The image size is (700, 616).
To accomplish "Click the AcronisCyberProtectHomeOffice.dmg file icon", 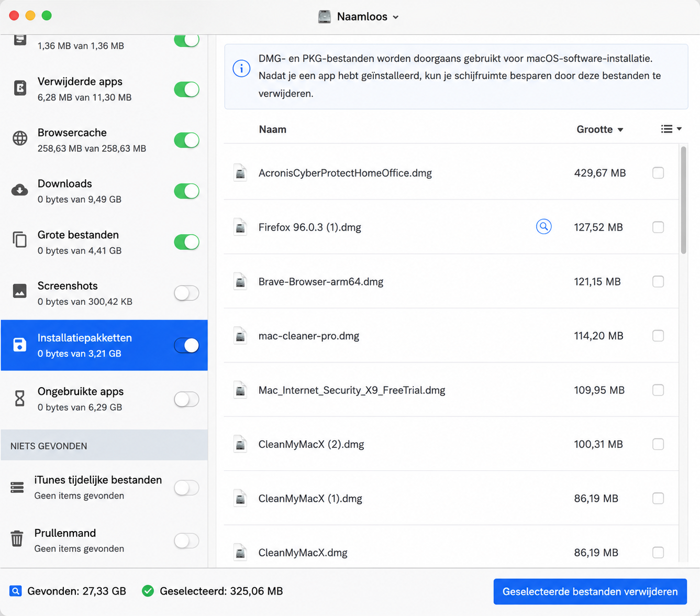I will point(240,173).
